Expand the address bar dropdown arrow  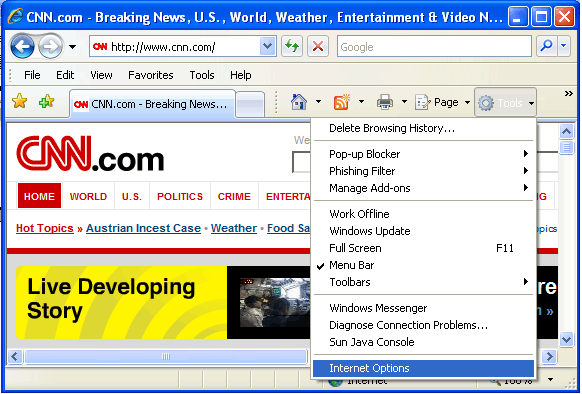(x=268, y=47)
